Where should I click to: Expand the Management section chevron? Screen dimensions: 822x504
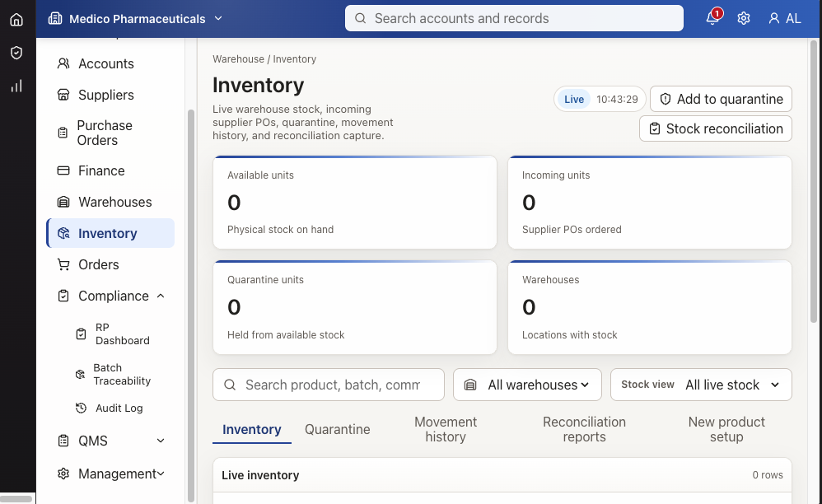coord(161,474)
